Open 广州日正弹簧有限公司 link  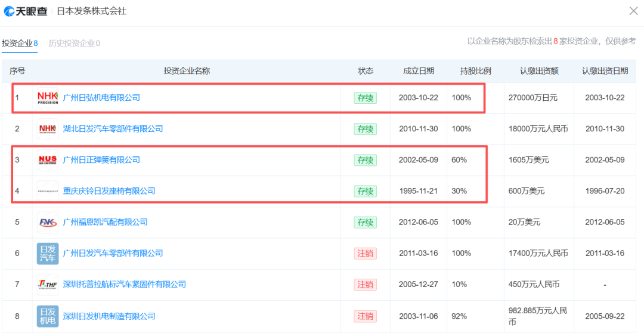101,160
